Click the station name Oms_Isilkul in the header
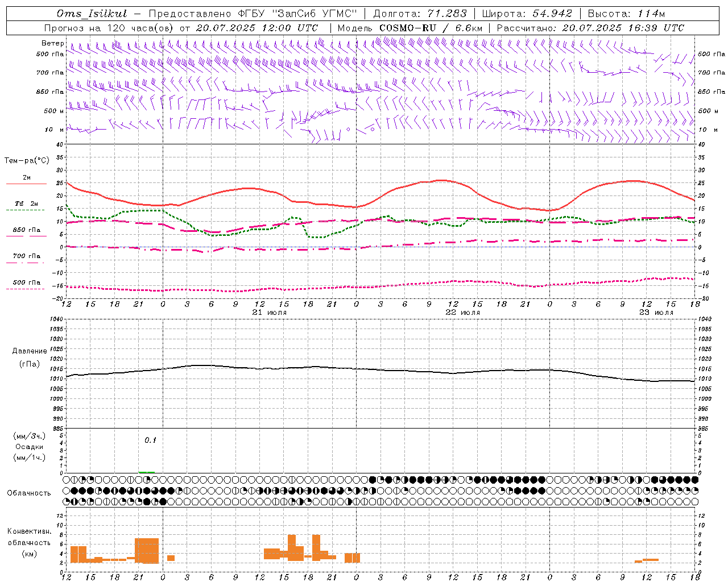Screen dimensions: 728x582 (x=92, y=14)
